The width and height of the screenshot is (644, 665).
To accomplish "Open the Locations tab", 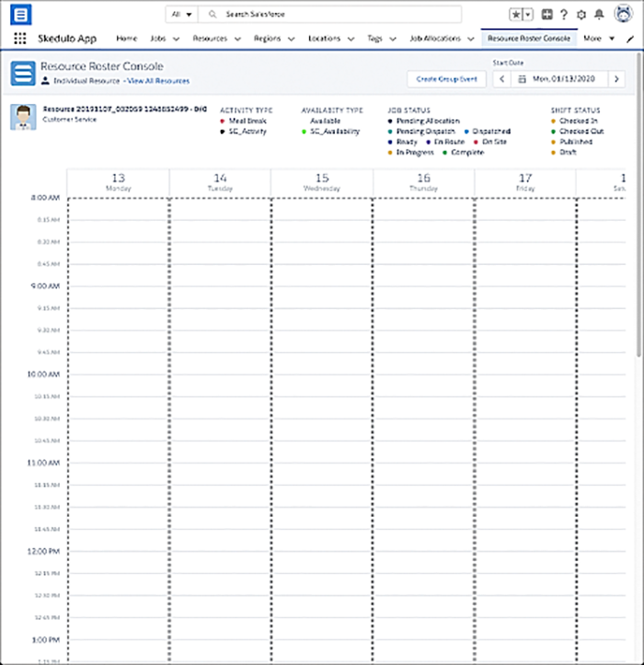I will point(324,39).
